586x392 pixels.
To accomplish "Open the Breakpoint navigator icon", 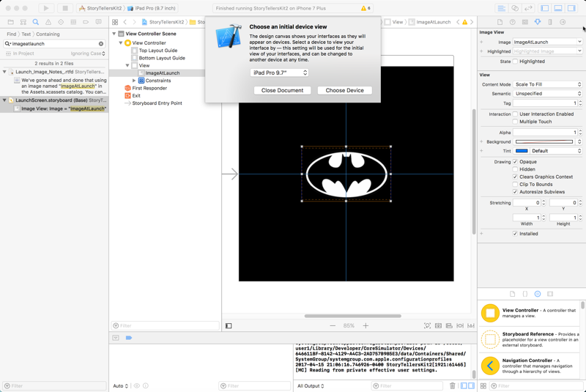I will pyautogui.click(x=86, y=22).
